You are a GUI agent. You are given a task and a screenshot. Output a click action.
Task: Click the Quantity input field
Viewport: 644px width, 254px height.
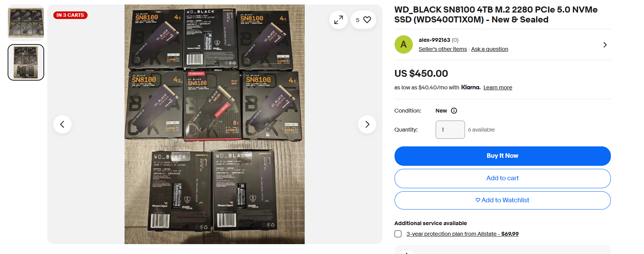click(450, 130)
